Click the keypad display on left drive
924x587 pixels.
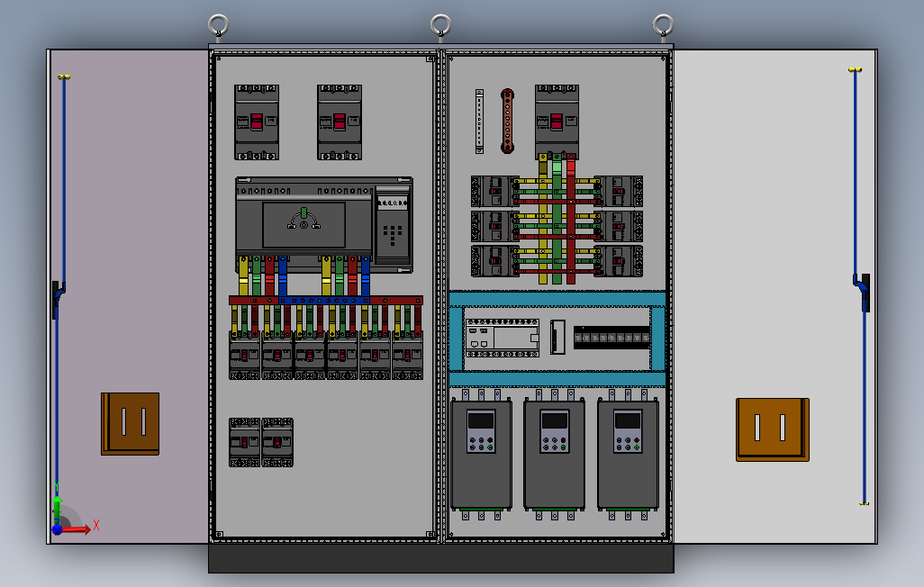point(481,420)
